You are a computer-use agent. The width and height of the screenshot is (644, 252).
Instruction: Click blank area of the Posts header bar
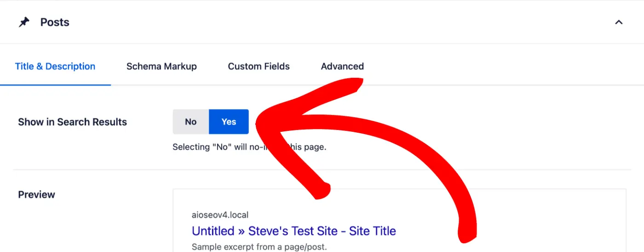point(322,22)
